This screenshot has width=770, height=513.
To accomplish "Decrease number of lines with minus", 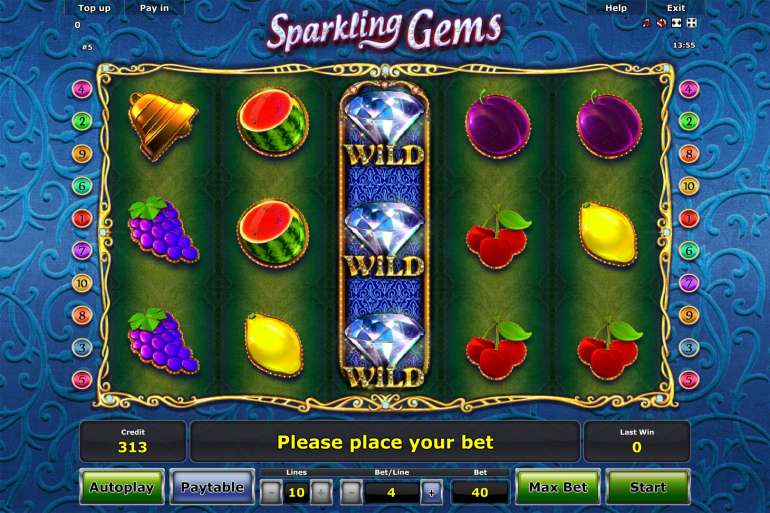I will tap(271, 492).
